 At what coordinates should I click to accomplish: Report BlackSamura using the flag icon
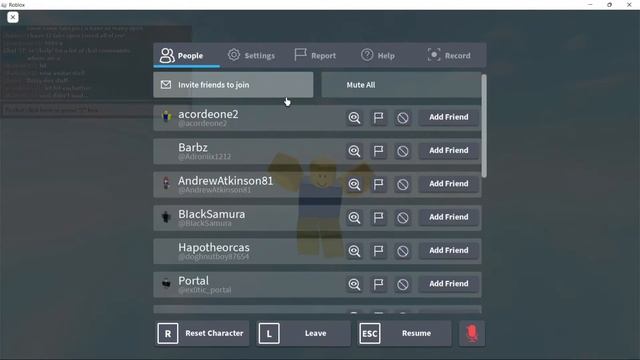click(378, 218)
